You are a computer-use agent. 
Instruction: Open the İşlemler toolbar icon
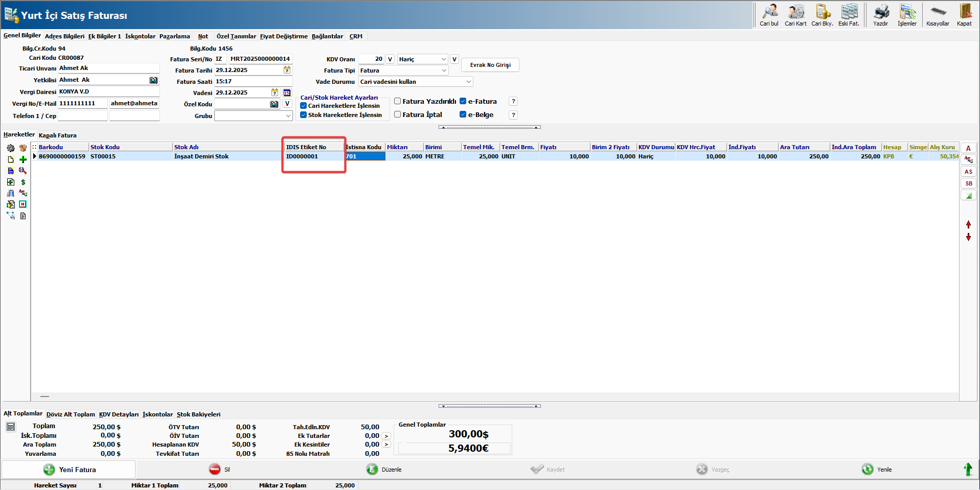click(907, 14)
